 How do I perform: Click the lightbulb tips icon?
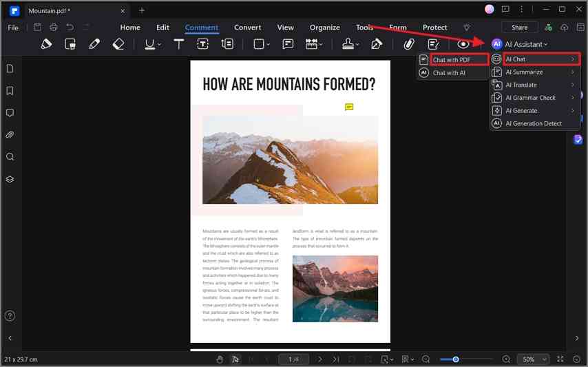467,27
